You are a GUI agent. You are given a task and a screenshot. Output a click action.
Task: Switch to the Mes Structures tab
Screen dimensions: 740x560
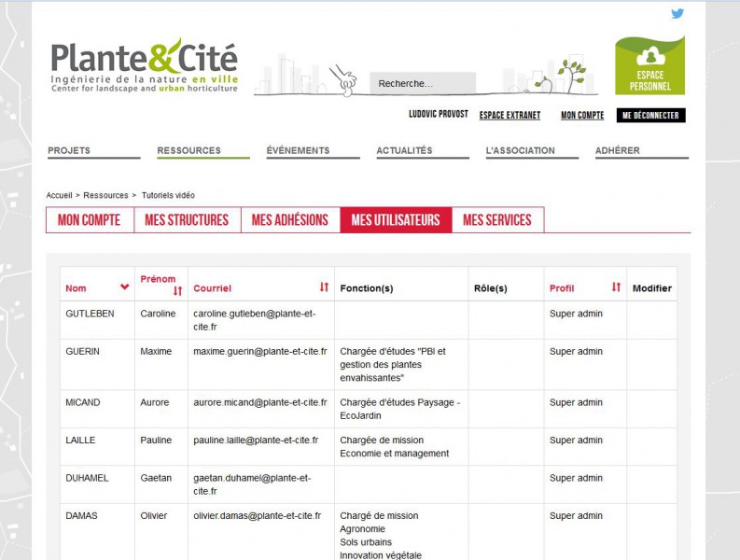click(x=188, y=220)
